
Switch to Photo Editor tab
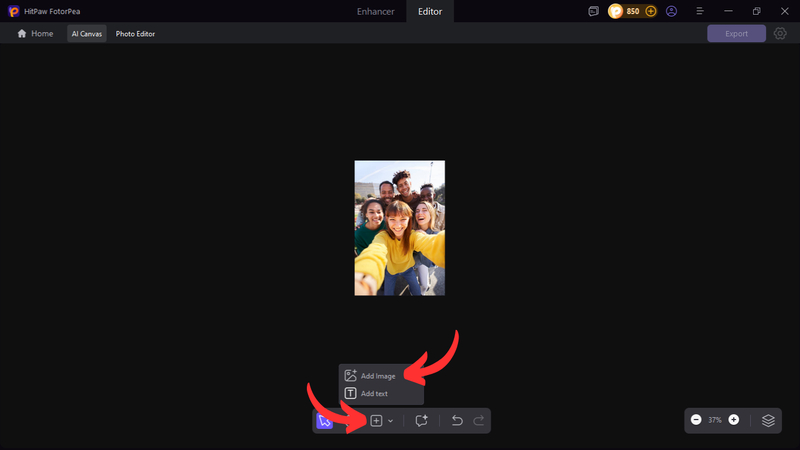135,34
